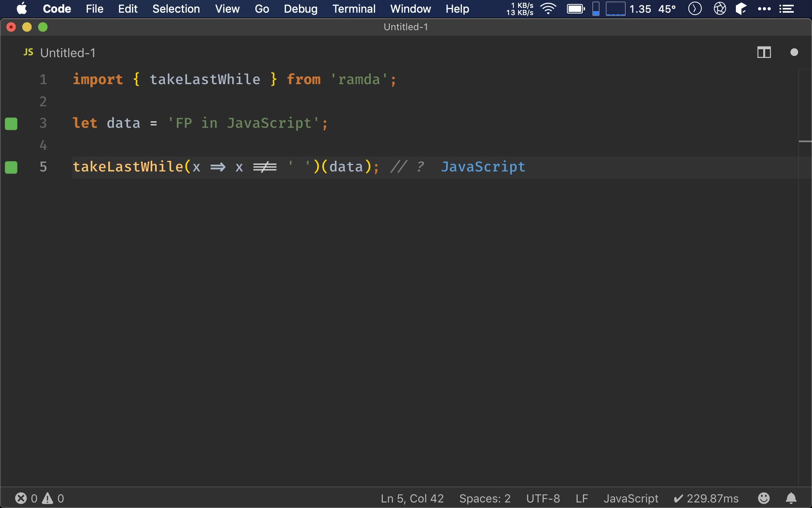Click the Debug menu item
The height and width of the screenshot is (508, 812).
click(x=301, y=8)
